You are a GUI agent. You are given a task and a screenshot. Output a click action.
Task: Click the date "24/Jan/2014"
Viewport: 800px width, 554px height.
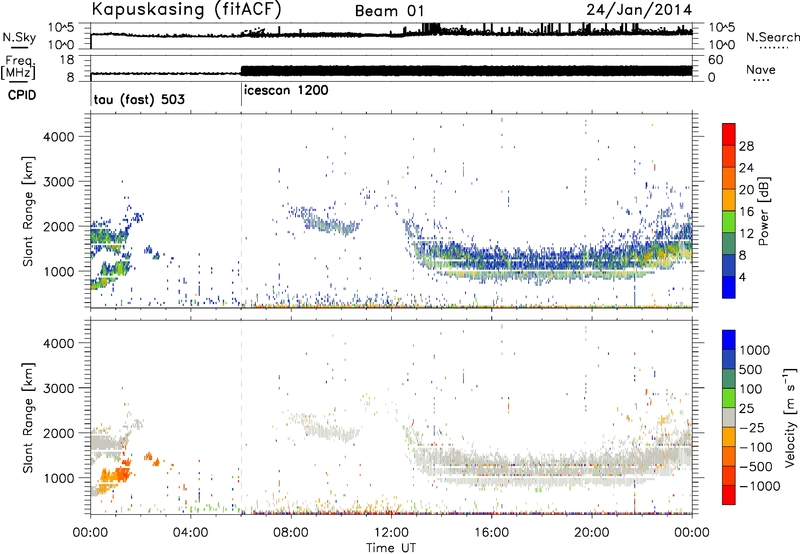coord(639,10)
